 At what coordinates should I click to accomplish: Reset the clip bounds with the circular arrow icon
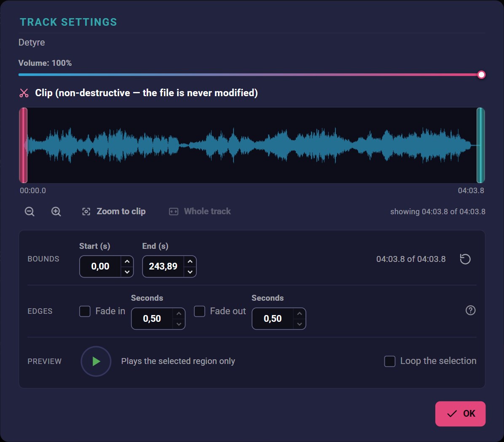pyautogui.click(x=465, y=259)
